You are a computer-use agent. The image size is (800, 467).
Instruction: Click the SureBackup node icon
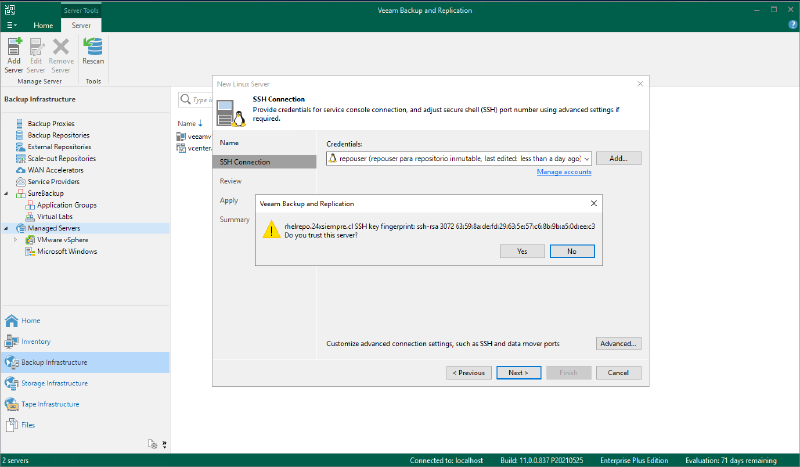tap(20, 193)
